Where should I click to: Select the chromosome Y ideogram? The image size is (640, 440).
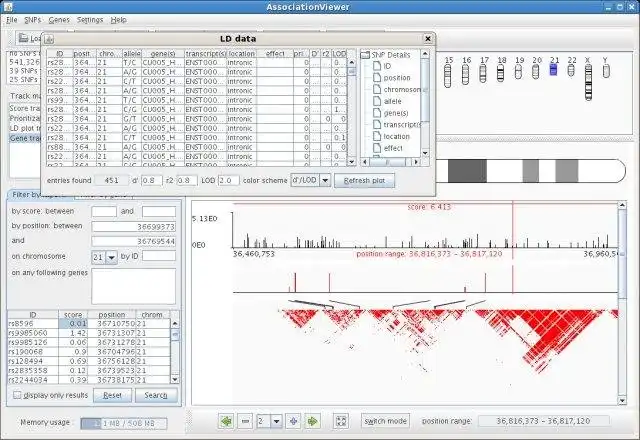pos(606,71)
